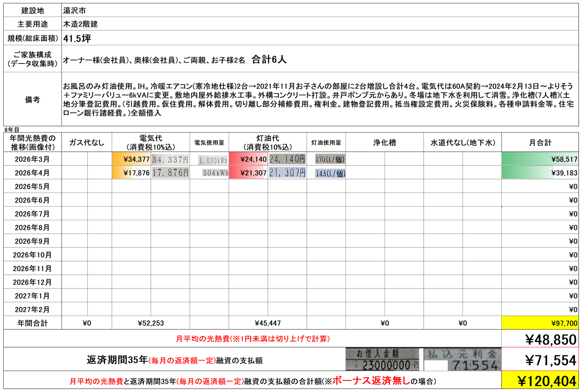Click the ガス代なし column header

[87, 143]
